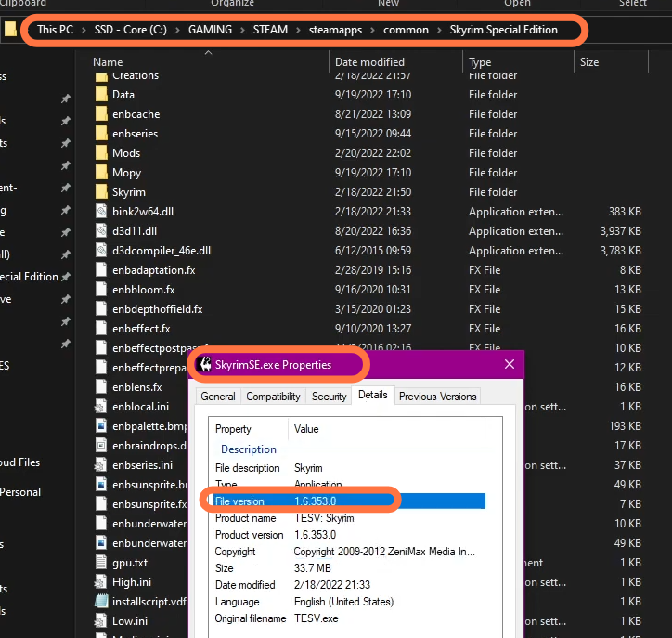The image size is (672, 638).
Task: Open the General tab in Properties
Action: click(218, 397)
